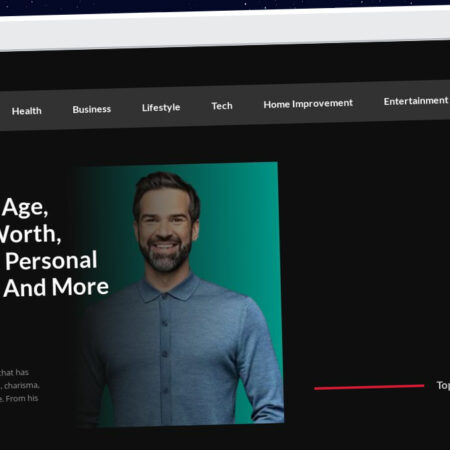This screenshot has height=450, width=450.
Task: Open the Entertainment category
Action: tap(416, 101)
